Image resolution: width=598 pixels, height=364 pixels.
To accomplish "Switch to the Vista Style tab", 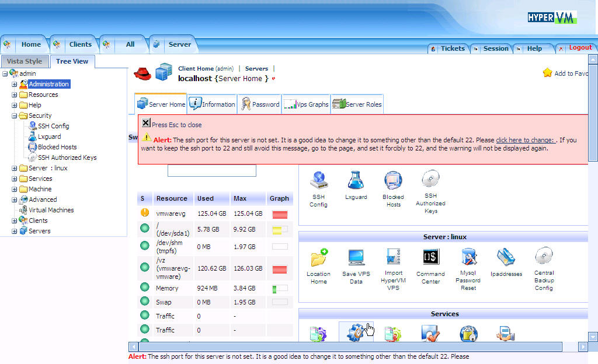I will click(25, 61).
